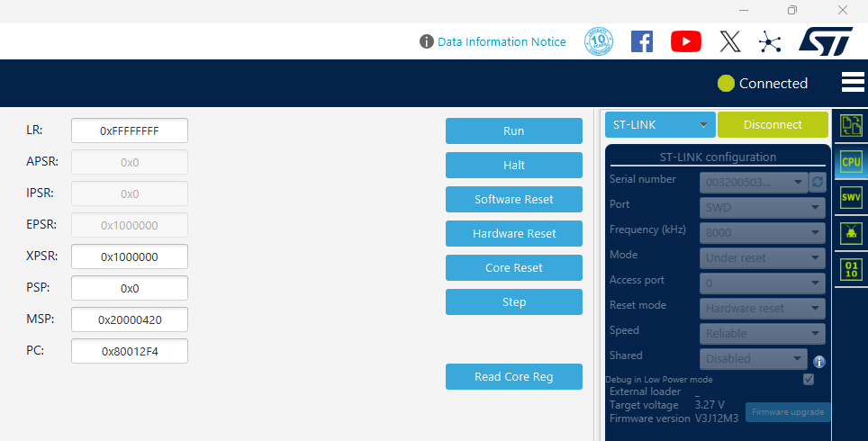Click the ST-LINK configuration heading
This screenshot has width=868, height=441.
[718, 157]
